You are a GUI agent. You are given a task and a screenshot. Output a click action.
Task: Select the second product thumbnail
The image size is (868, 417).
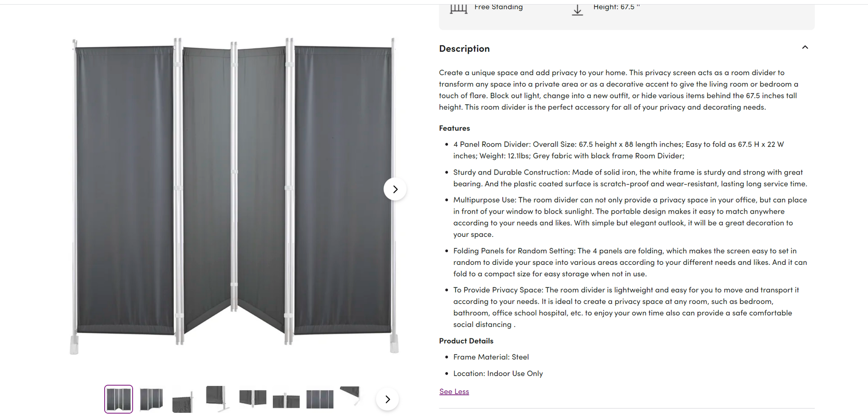(151, 399)
